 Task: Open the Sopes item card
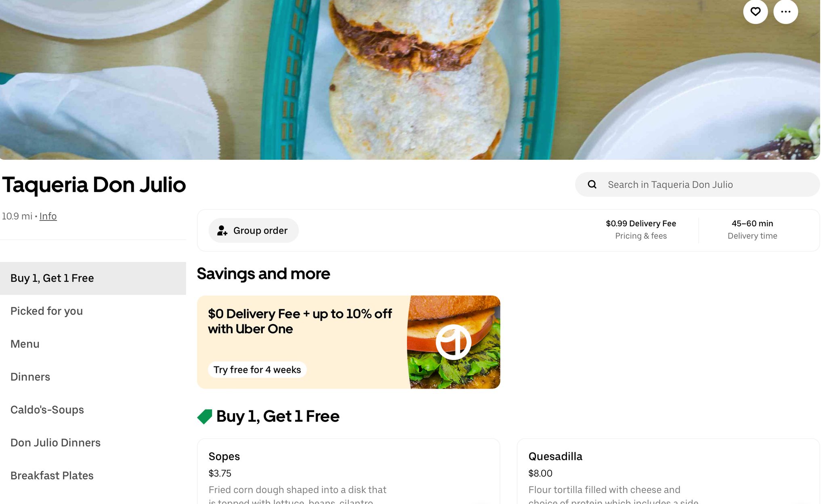click(x=348, y=471)
